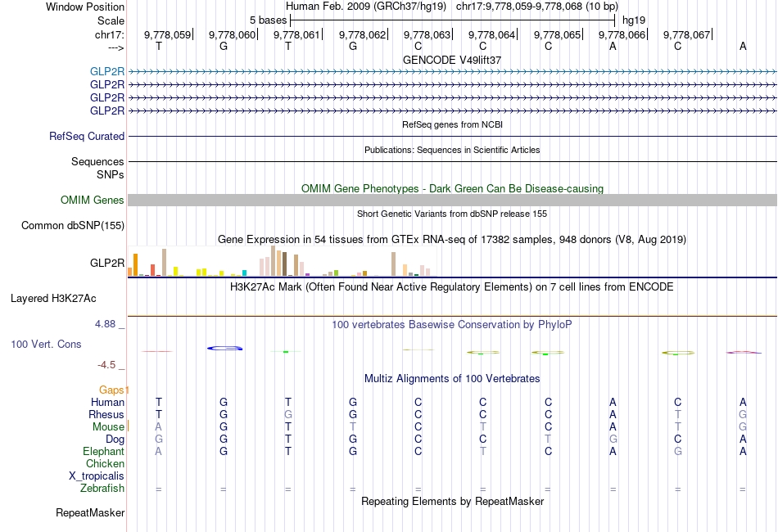Click the Human species row label
This screenshot has width=778, height=532.
click(x=107, y=402)
